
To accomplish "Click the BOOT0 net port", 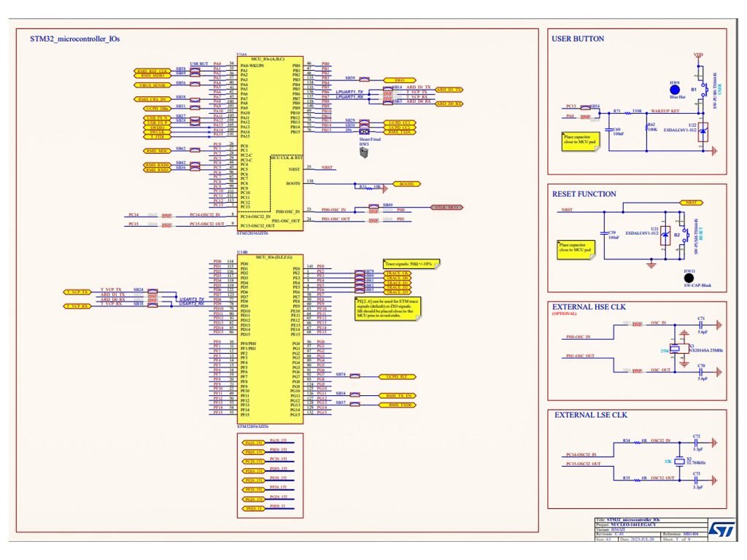I will pyautogui.click(x=406, y=184).
